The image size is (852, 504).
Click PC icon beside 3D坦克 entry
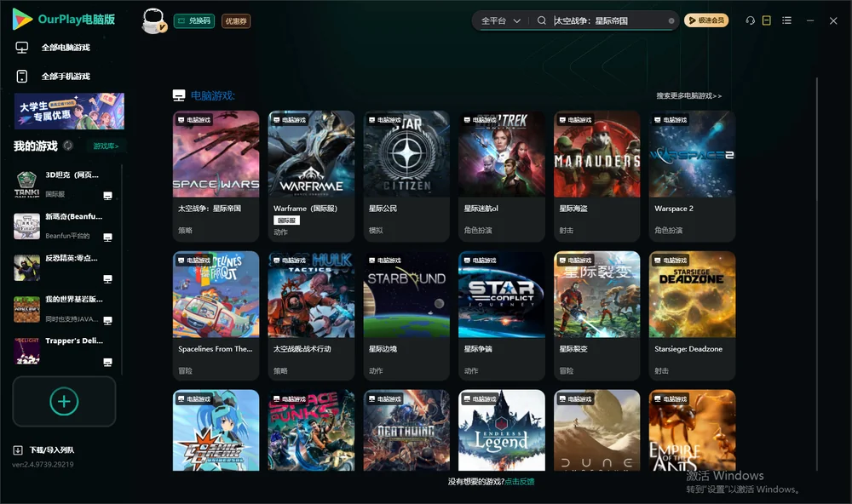pyautogui.click(x=107, y=196)
